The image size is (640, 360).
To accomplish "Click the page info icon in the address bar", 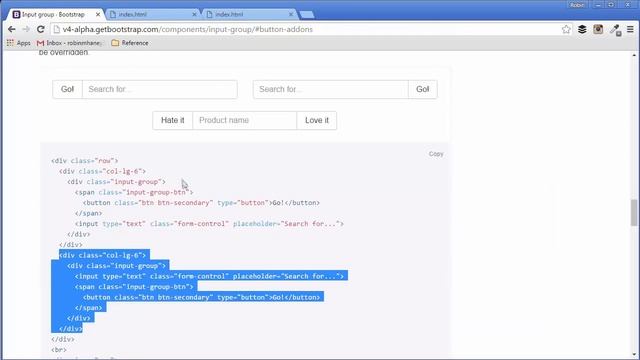I will pyautogui.click(x=57, y=29).
